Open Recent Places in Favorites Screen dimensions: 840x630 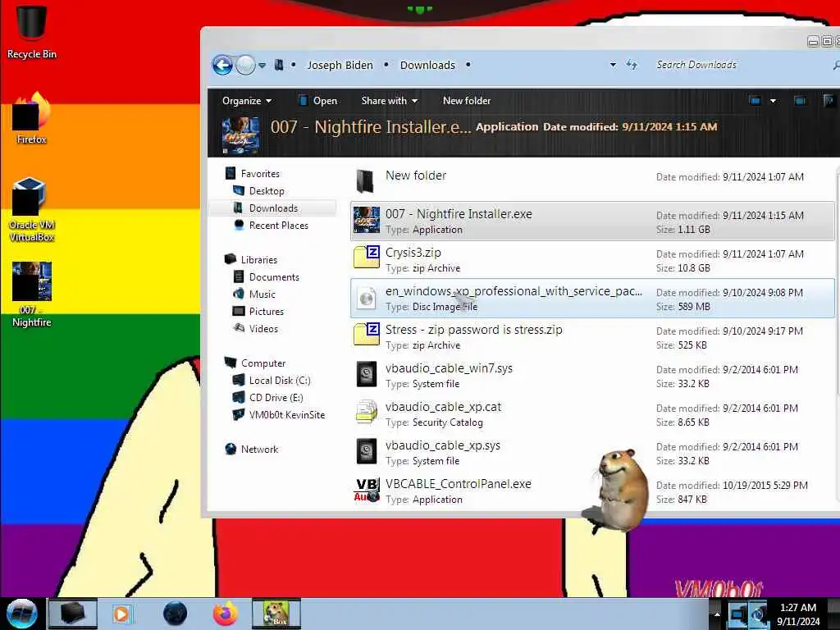coord(271,225)
